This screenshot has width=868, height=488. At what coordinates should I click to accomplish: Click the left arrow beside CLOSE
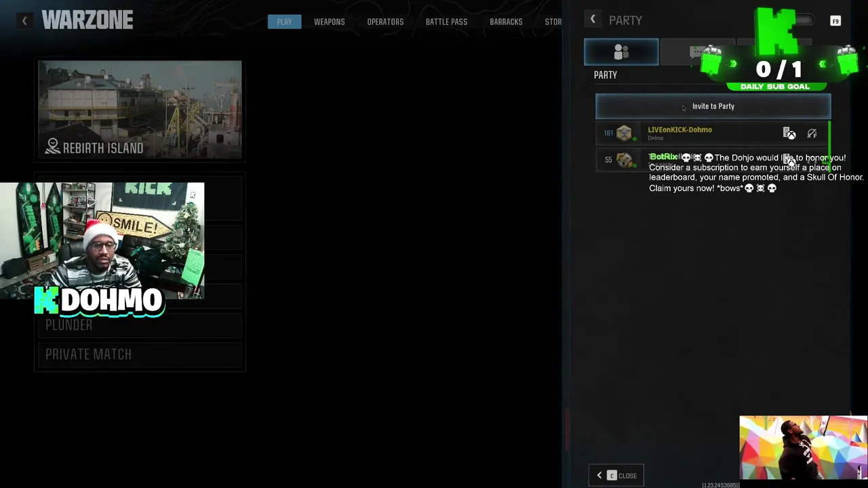[599, 476]
